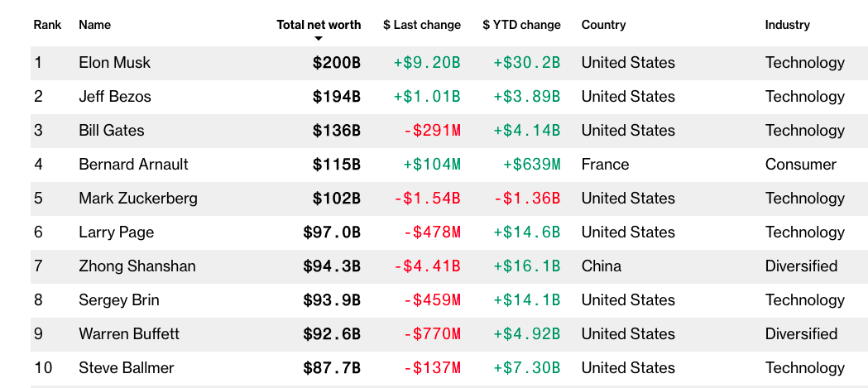Open Jeff Bezos's profile row
Image resolution: width=868 pixels, height=388 pixels.
(x=115, y=97)
